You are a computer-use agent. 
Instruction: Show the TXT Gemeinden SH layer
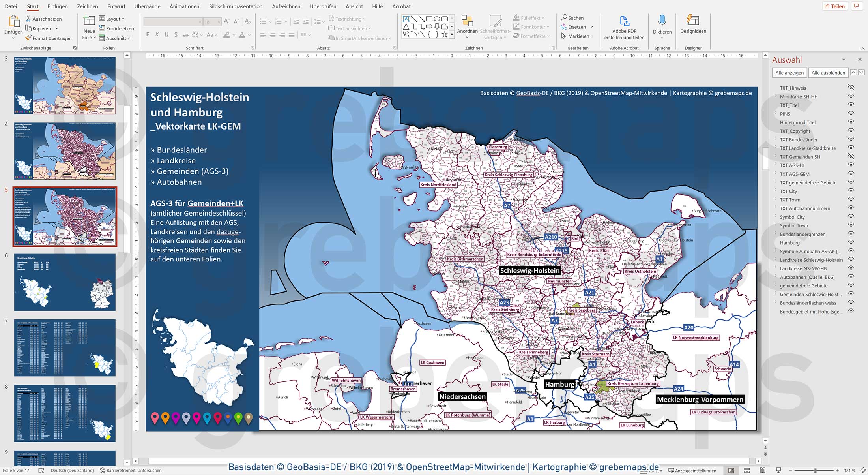click(x=851, y=157)
